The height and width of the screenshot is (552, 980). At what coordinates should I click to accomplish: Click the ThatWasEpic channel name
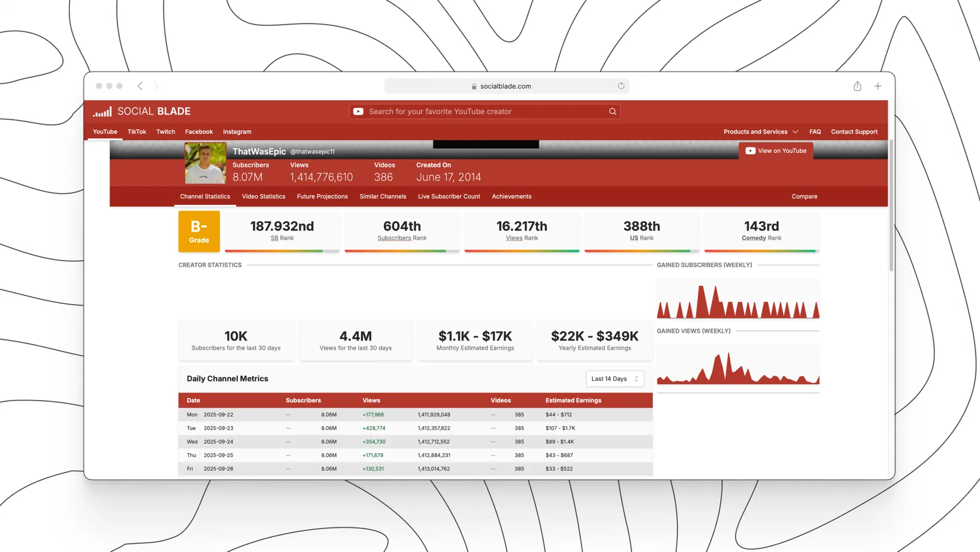tap(259, 151)
